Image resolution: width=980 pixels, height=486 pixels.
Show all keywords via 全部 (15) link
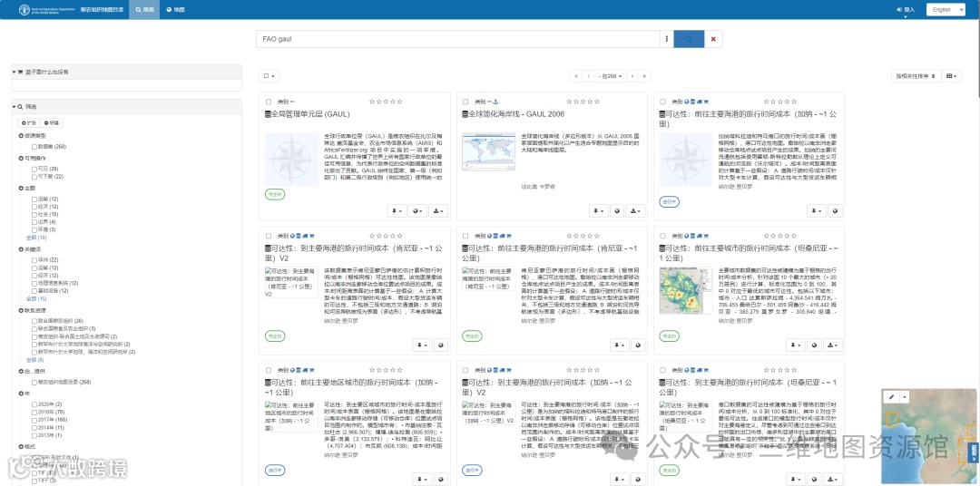pyautogui.click(x=36, y=298)
